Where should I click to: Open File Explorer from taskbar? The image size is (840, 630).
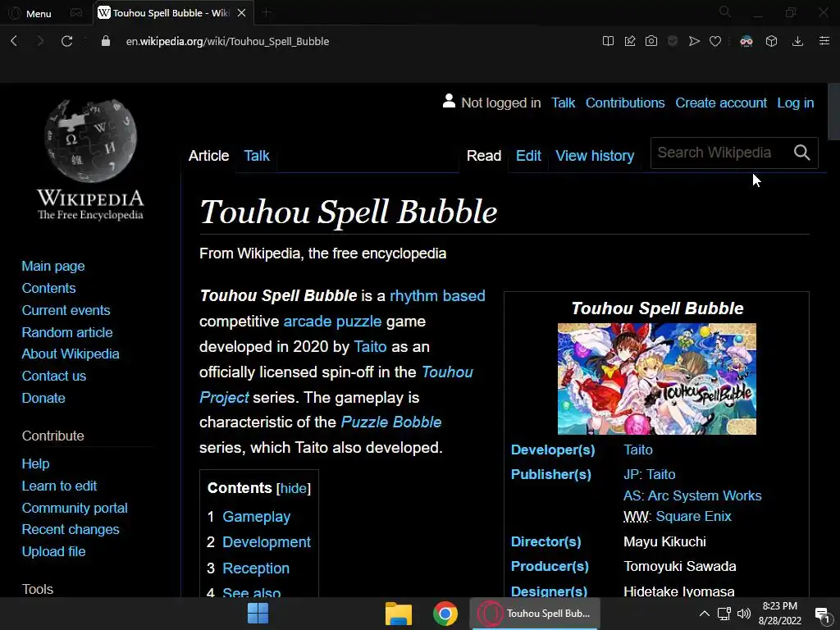coord(398,614)
